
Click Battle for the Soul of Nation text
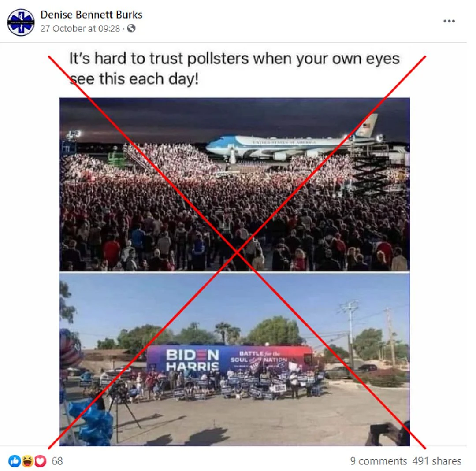(259, 357)
